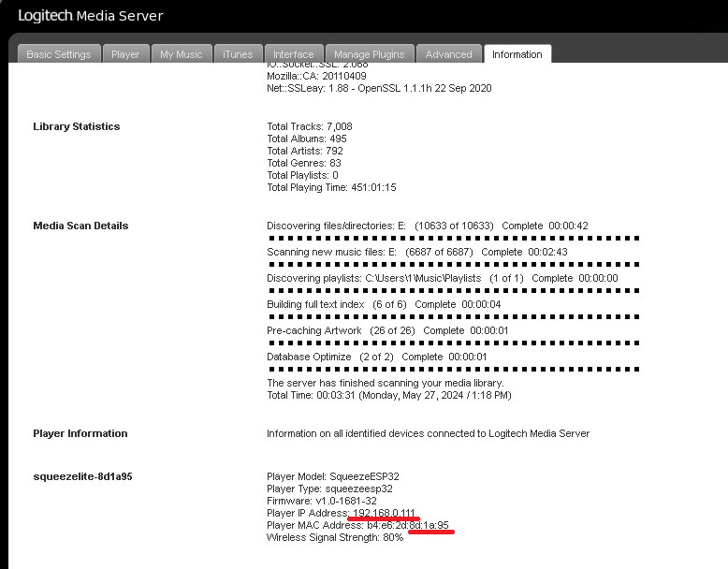Switch to the Player tab

pyautogui.click(x=125, y=54)
